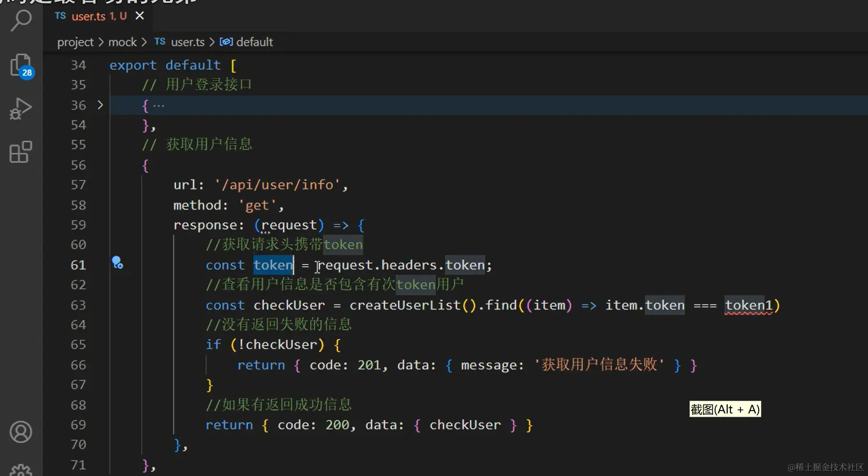Open the Search view in activity bar
868x476 pixels.
pos(21,20)
